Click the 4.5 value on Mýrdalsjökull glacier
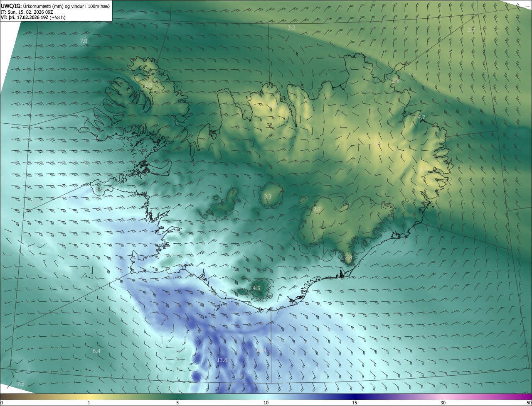The width and height of the screenshot is (532, 406). [256, 288]
